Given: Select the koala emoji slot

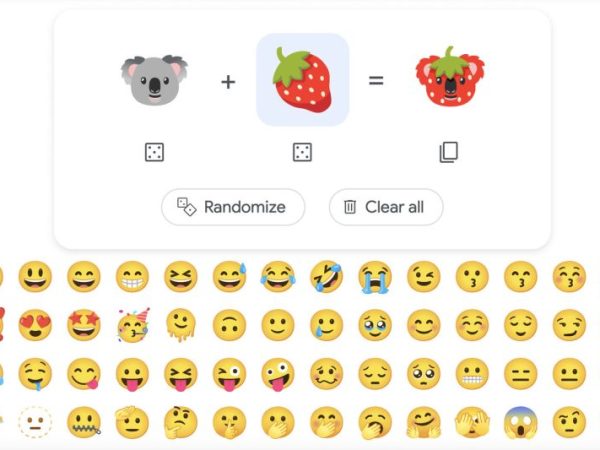Looking at the screenshot, I should pos(155,80).
